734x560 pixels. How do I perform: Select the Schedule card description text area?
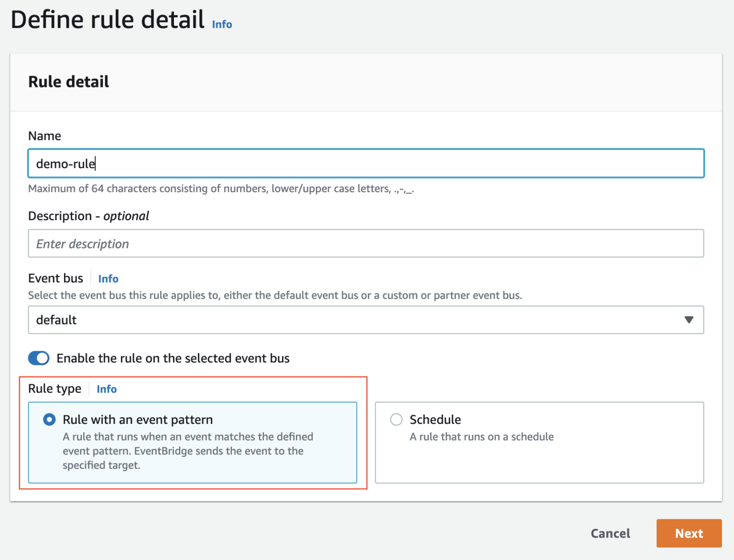click(x=481, y=436)
